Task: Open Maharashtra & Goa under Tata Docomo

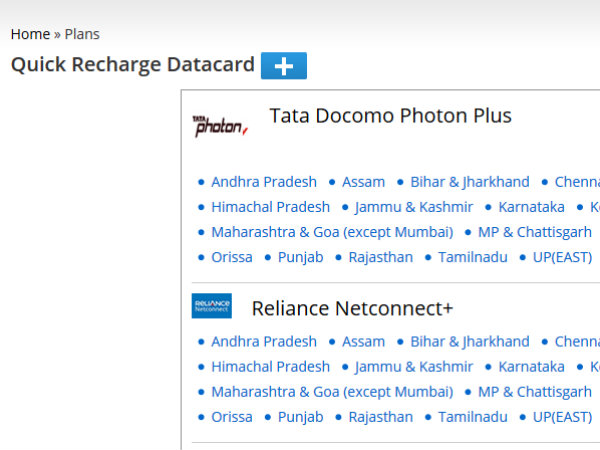Action: (332, 232)
